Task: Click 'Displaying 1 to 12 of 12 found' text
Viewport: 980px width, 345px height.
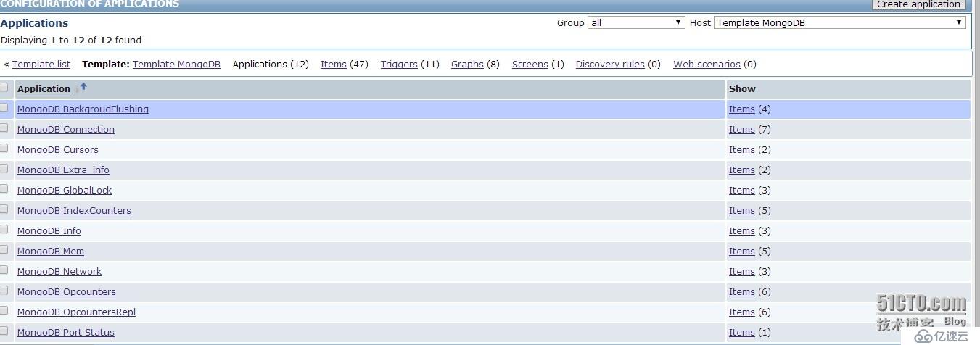Action: click(x=71, y=40)
